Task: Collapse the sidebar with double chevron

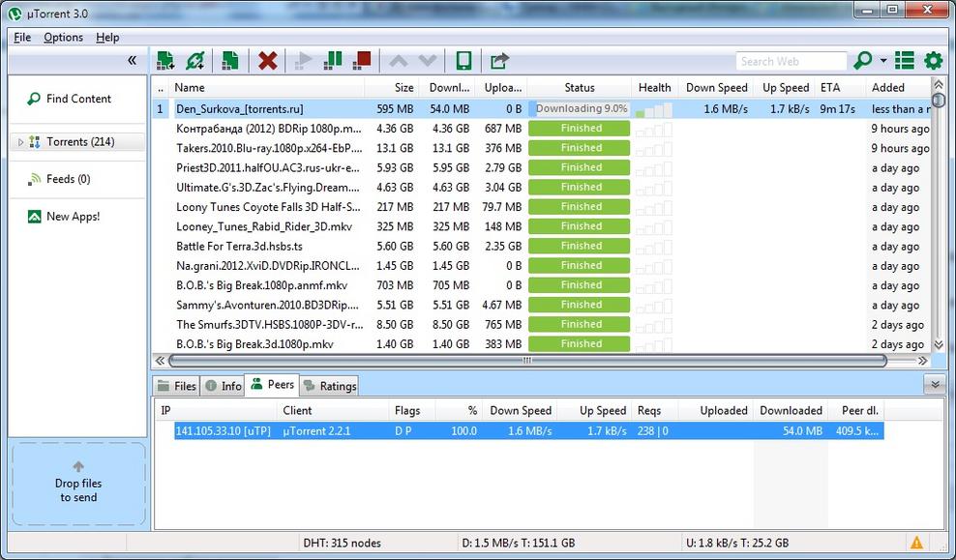Action: [x=133, y=60]
